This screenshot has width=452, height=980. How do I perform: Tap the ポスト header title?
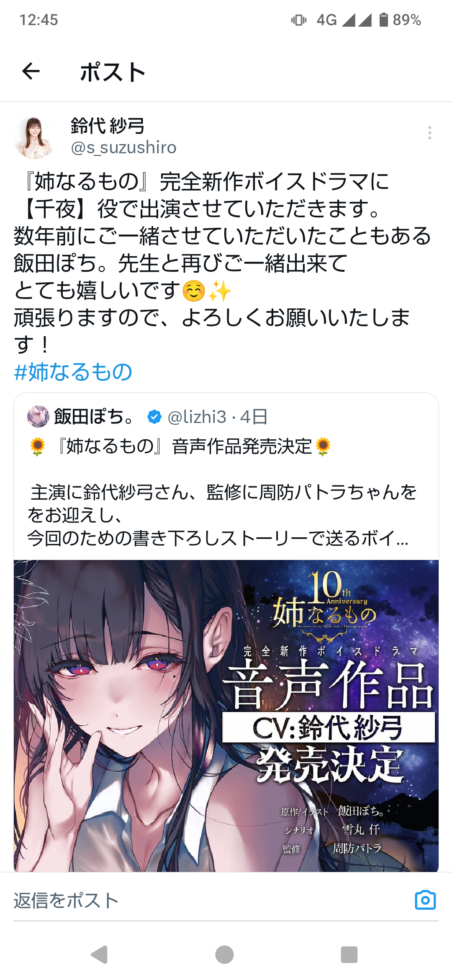113,72
